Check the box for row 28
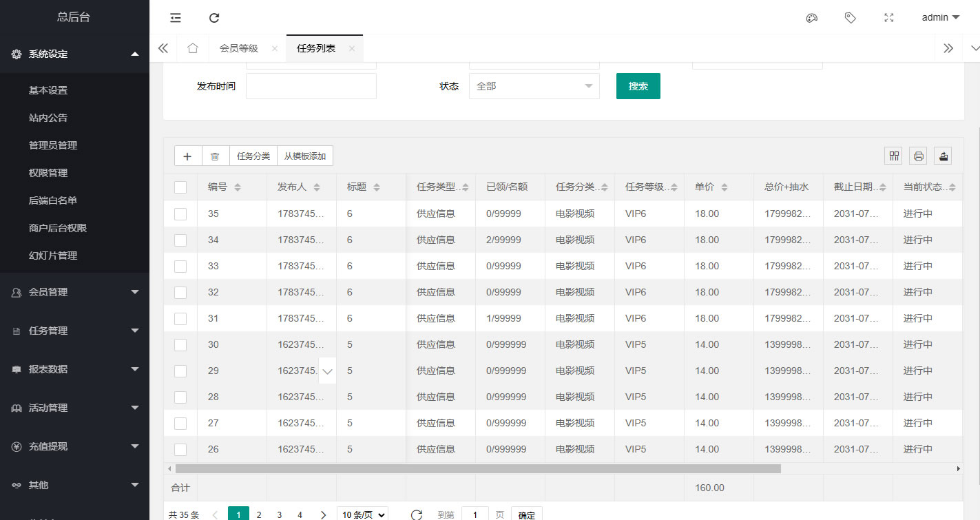The height and width of the screenshot is (520, 980). (180, 397)
